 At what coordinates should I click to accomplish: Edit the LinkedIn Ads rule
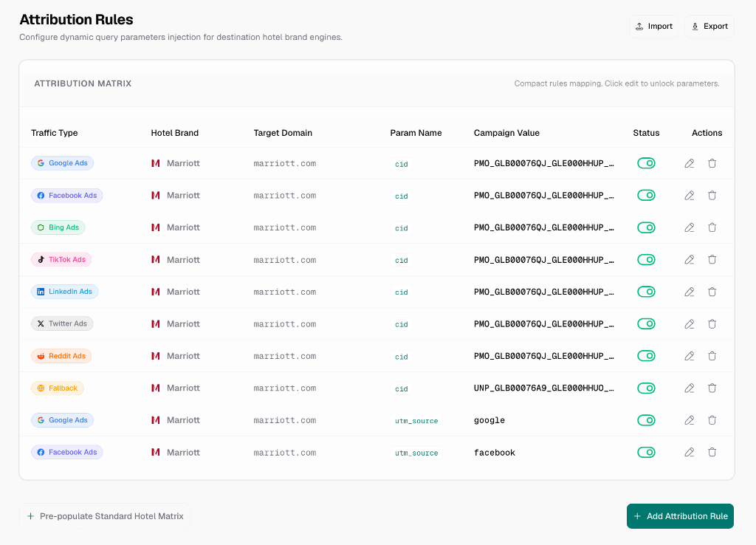coord(690,292)
